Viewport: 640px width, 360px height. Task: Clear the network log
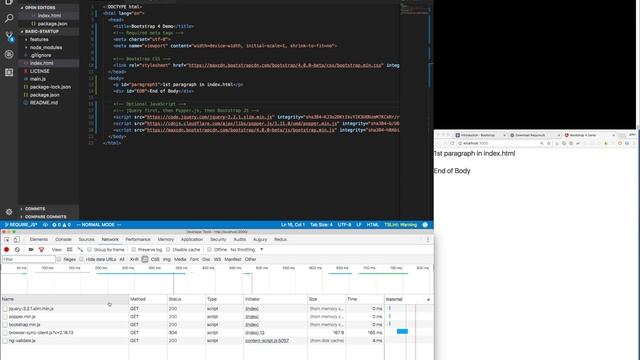point(17,249)
